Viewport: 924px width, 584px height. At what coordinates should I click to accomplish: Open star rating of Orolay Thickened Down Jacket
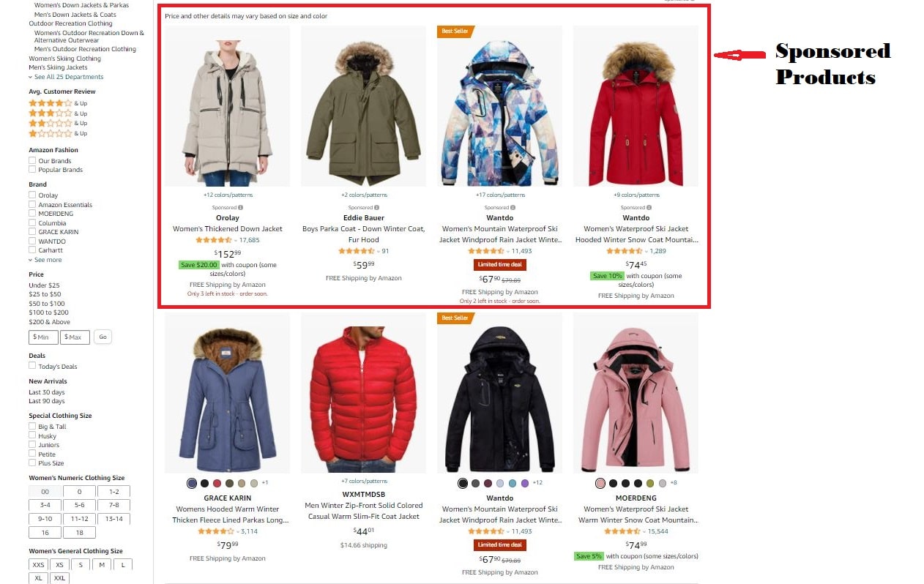[x=213, y=240]
